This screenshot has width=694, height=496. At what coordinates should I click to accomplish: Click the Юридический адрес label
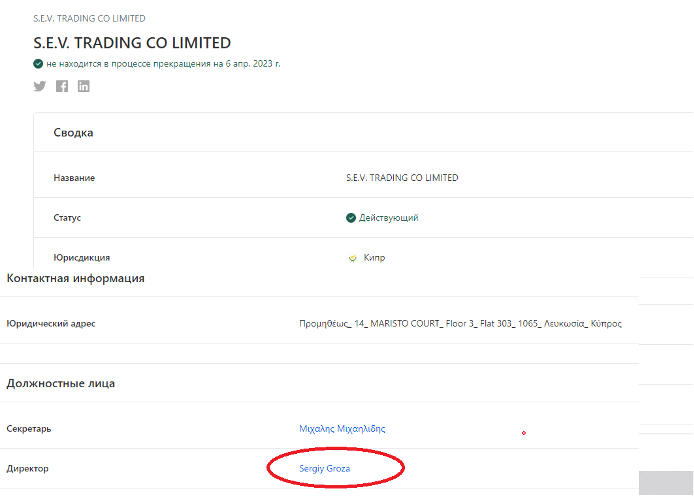click(x=51, y=324)
